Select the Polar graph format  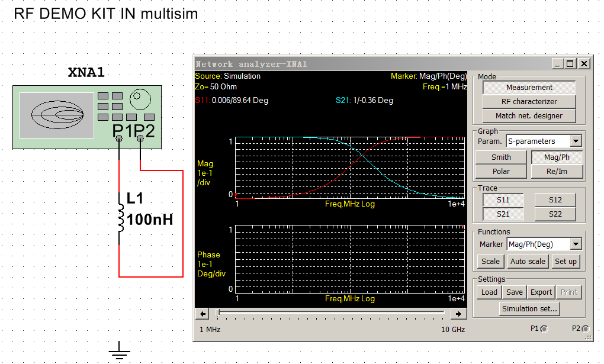click(x=501, y=172)
